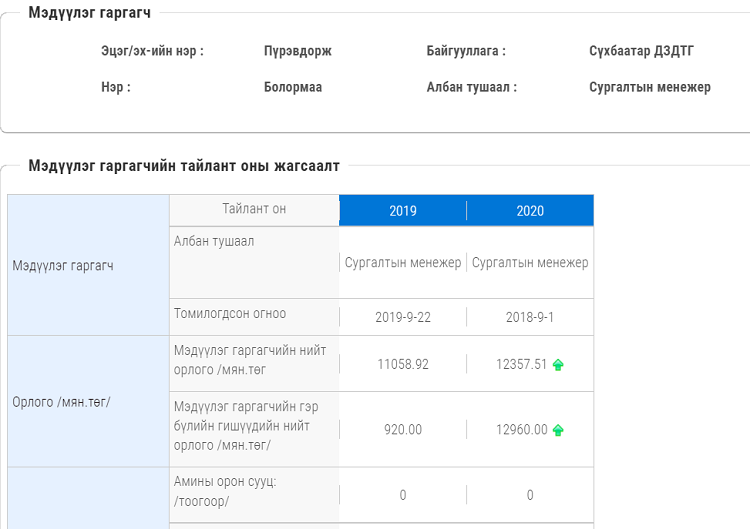Click the green up arrow beside 12960.00
Image resolution: width=750 pixels, height=529 pixels.
[558, 431]
